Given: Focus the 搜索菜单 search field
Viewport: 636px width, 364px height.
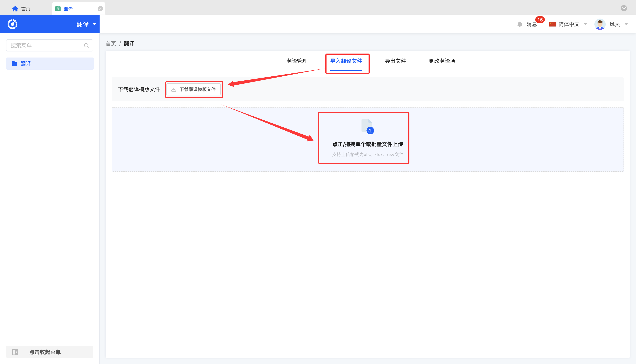Looking at the screenshot, I should 45,45.
